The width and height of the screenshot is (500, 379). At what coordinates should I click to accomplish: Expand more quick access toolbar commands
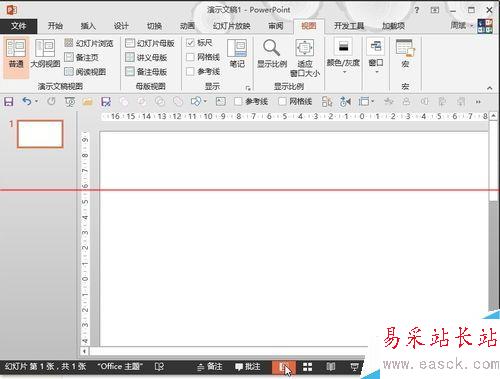click(x=478, y=102)
